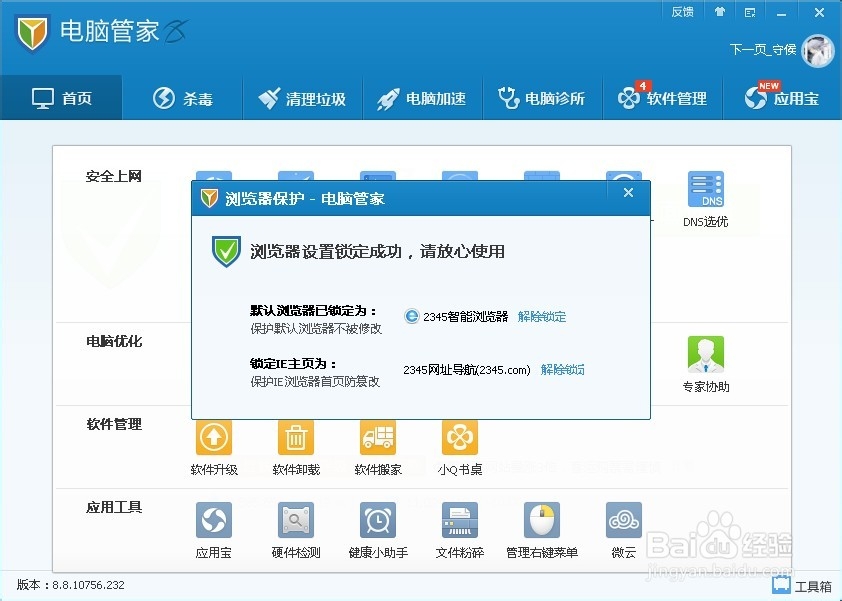Open the 健康小助手 tool
This screenshot has width=842, height=601.
pyautogui.click(x=378, y=530)
